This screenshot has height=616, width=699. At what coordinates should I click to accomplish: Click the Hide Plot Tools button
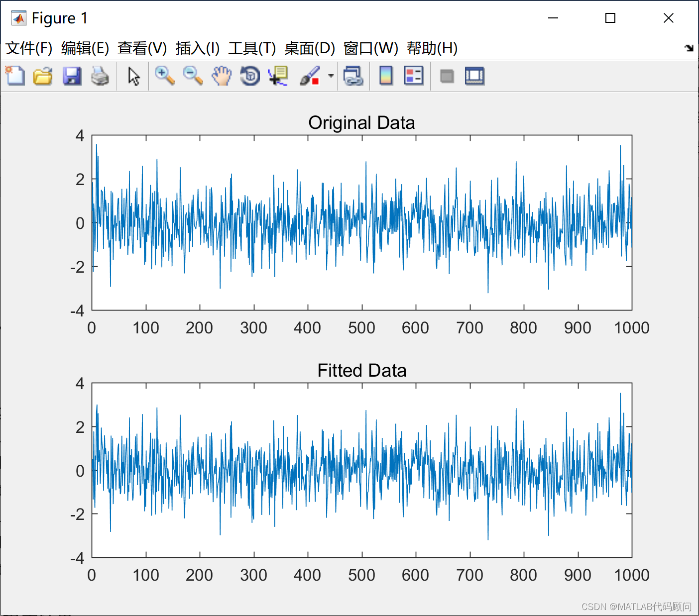[x=447, y=76]
